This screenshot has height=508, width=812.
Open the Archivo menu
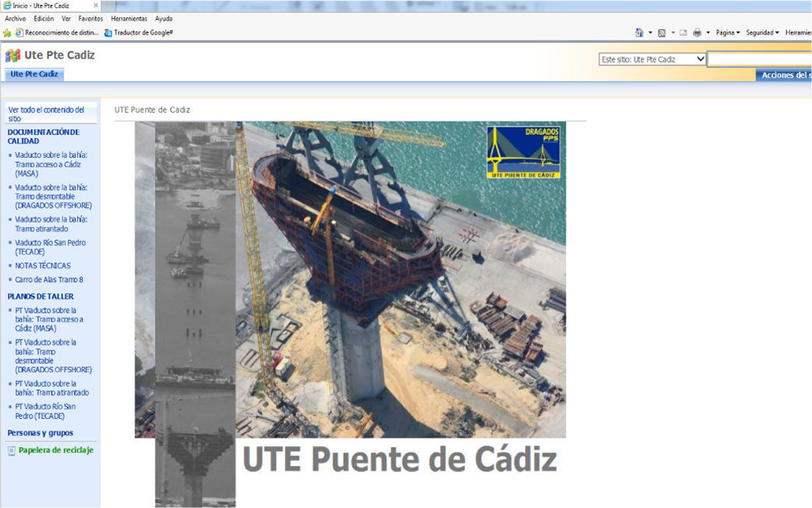click(x=16, y=18)
